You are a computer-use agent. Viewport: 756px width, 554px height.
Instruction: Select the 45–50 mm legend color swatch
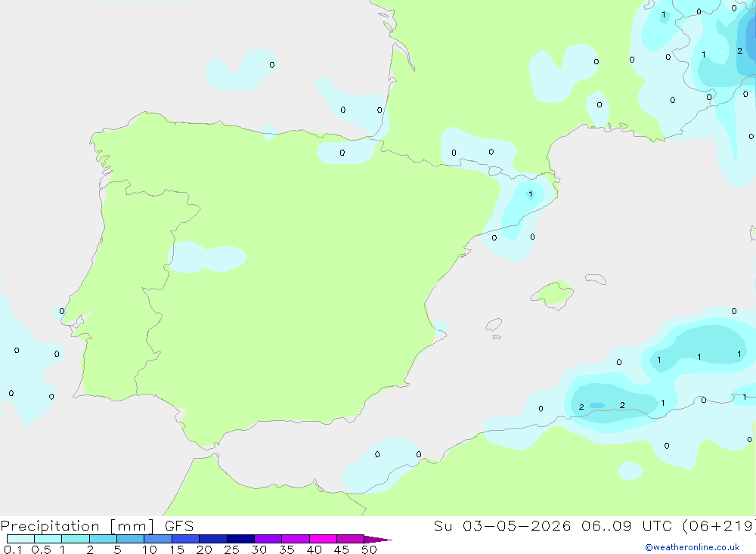tap(351, 539)
